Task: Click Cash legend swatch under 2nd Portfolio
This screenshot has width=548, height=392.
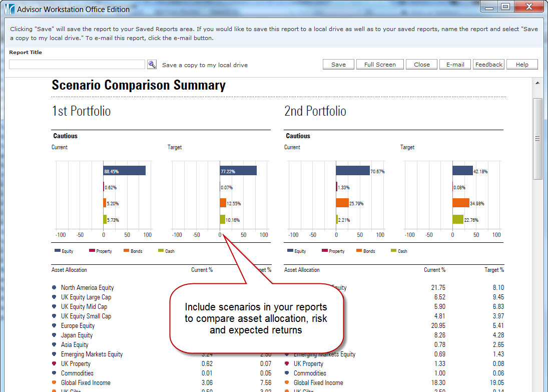Action: 393,251
